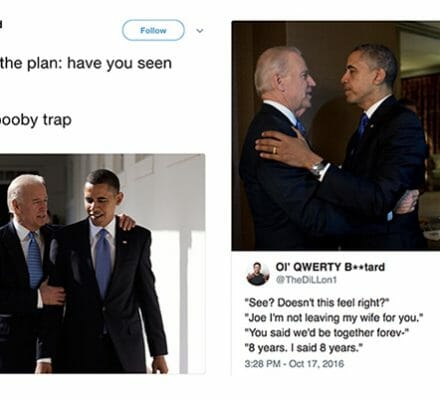The width and height of the screenshot is (440, 400).
Task: Open the Ol' QWERTY B**tard display name
Action: click(x=330, y=267)
